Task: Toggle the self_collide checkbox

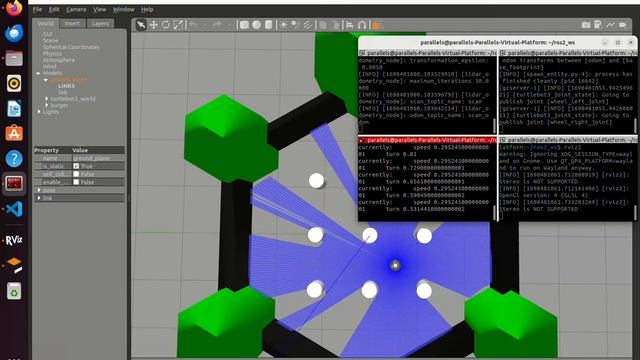Action: pyautogui.click(x=76, y=174)
